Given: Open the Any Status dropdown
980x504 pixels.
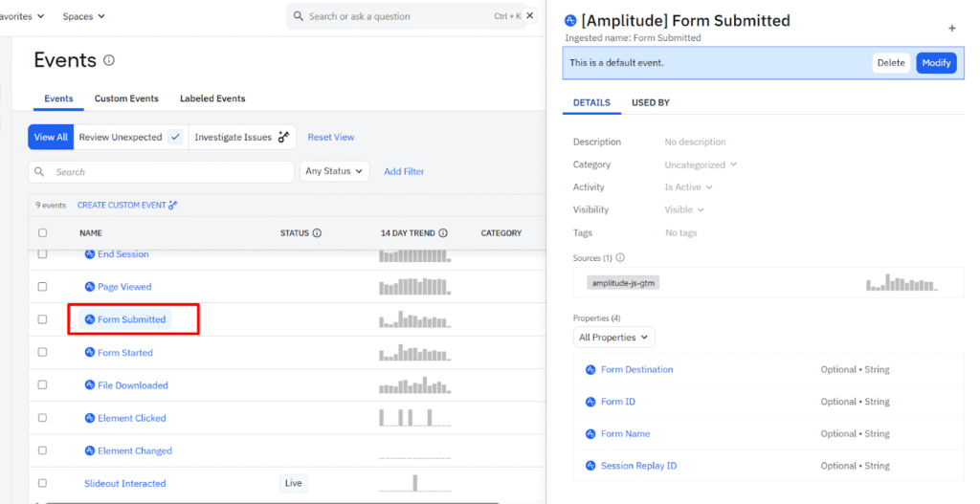Looking at the screenshot, I should pyautogui.click(x=334, y=171).
